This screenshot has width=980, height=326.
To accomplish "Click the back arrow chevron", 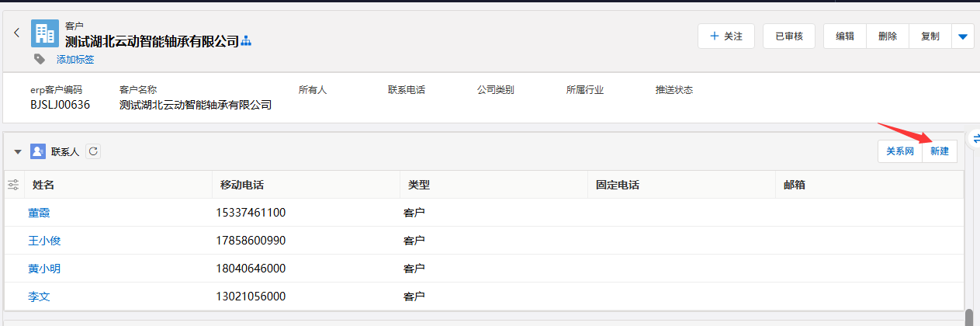I will [x=16, y=33].
